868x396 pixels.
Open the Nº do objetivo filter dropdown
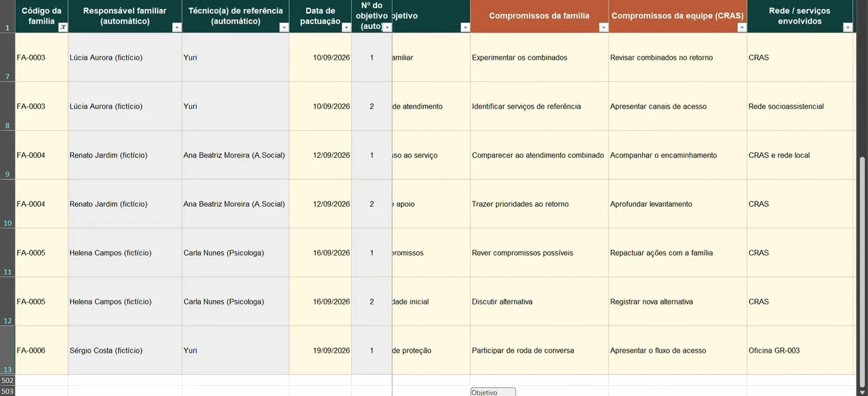pos(387,28)
